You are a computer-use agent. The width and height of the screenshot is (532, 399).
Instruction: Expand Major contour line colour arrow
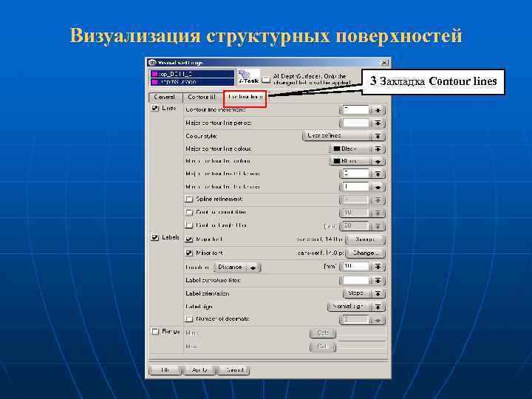coord(378,149)
